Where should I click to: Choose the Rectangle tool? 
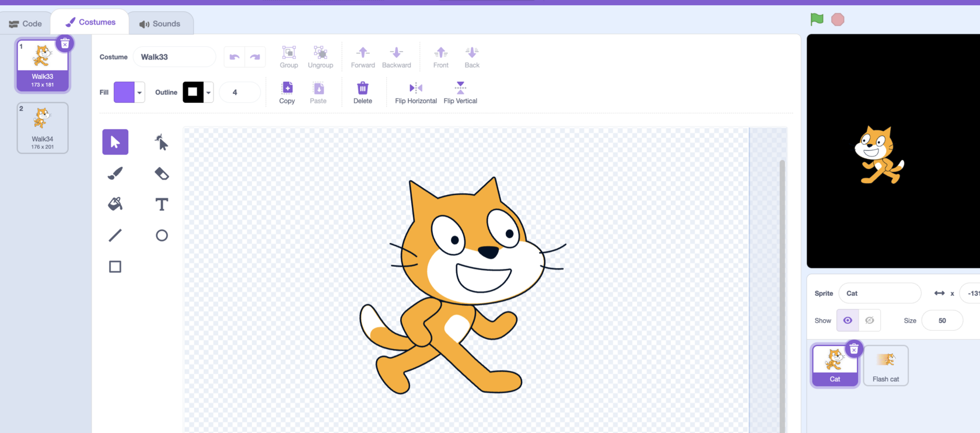[x=115, y=267]
